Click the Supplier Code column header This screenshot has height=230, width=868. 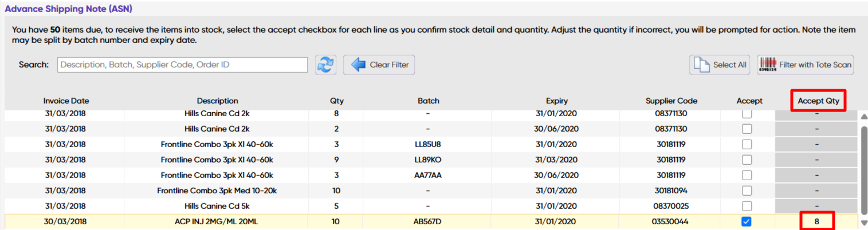(671, 101)
